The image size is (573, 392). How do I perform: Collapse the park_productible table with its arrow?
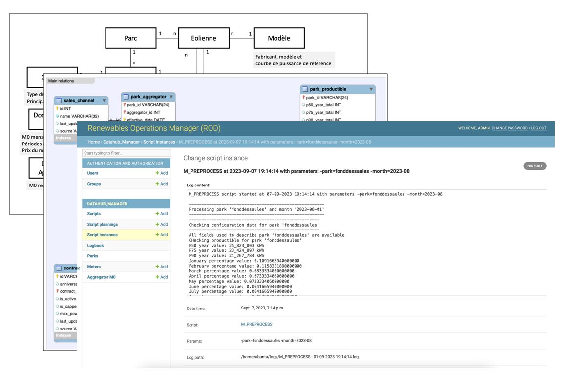tap(371, 89)
